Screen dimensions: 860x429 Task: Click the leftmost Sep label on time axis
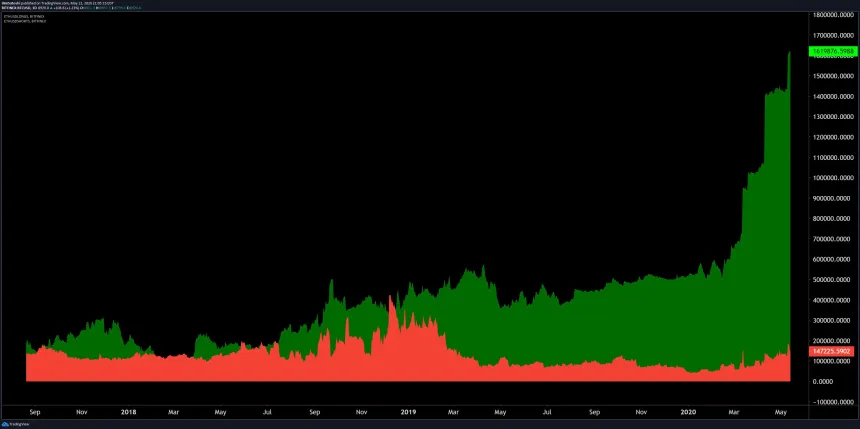35,411
